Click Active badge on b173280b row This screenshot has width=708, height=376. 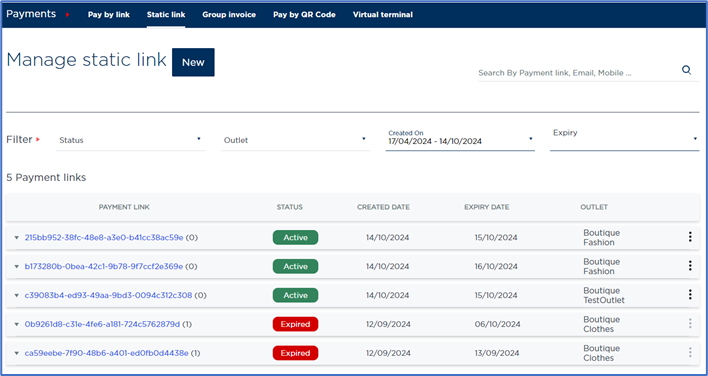(295, 266)
